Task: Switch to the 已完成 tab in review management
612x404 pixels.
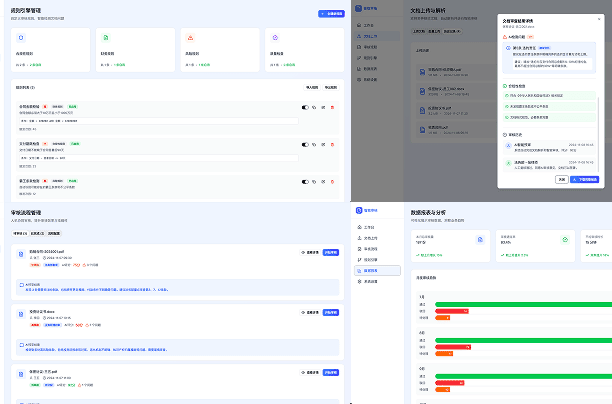Action: tap(36, 233)
